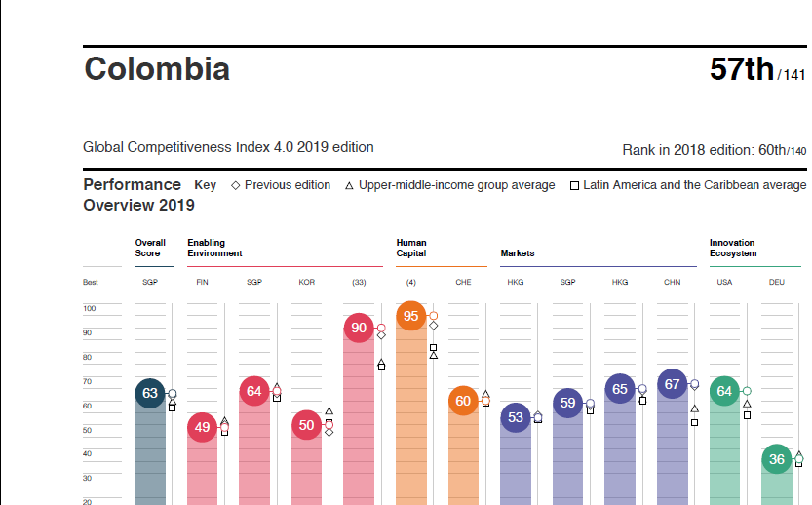Click the red 90 score circle
This screenshot has height=505, width=812.
359,329
